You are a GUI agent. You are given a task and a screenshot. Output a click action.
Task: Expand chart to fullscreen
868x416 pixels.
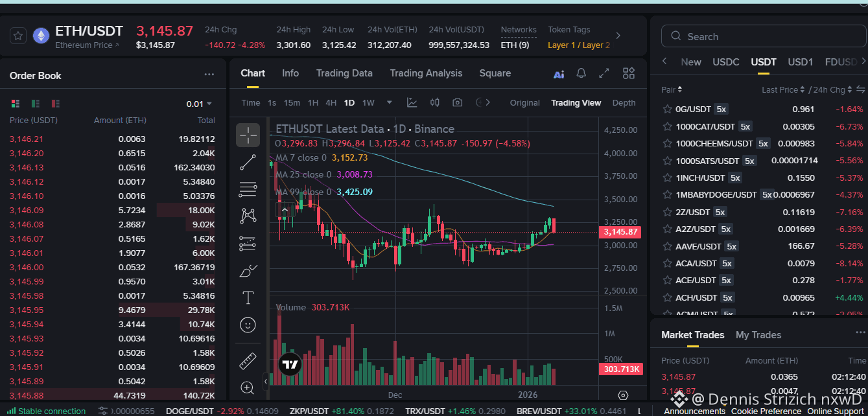click(604, 73)
